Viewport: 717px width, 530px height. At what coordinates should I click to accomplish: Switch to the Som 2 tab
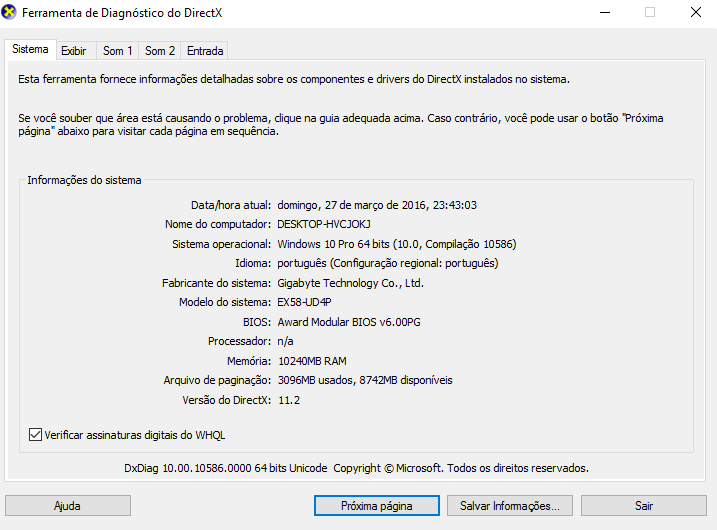coord(160,51)
